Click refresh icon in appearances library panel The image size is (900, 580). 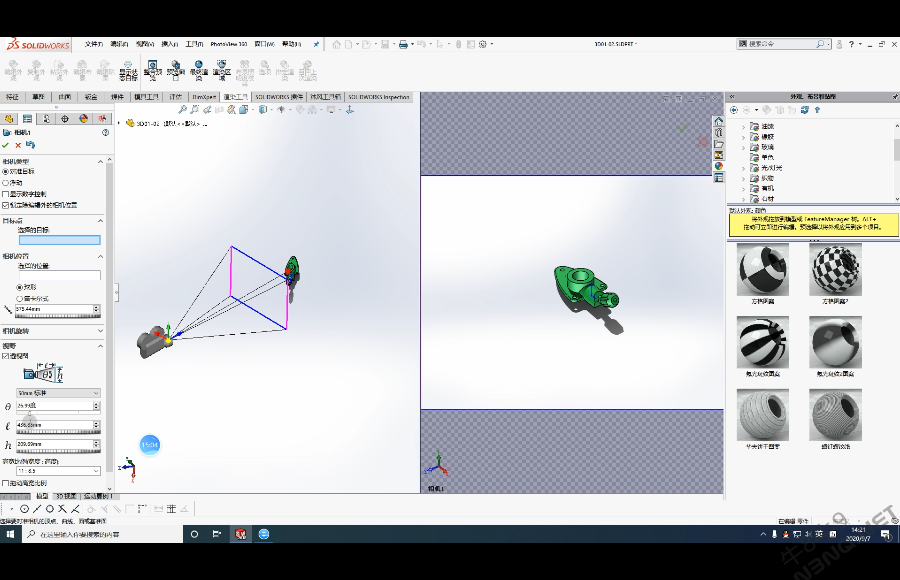tap(805, 110)
